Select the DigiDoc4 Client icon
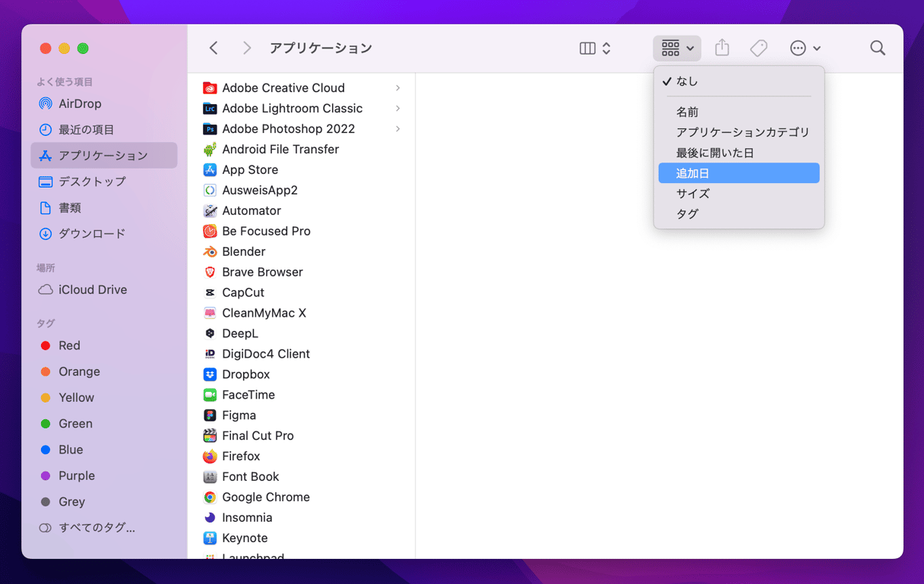 pos(210,354)
